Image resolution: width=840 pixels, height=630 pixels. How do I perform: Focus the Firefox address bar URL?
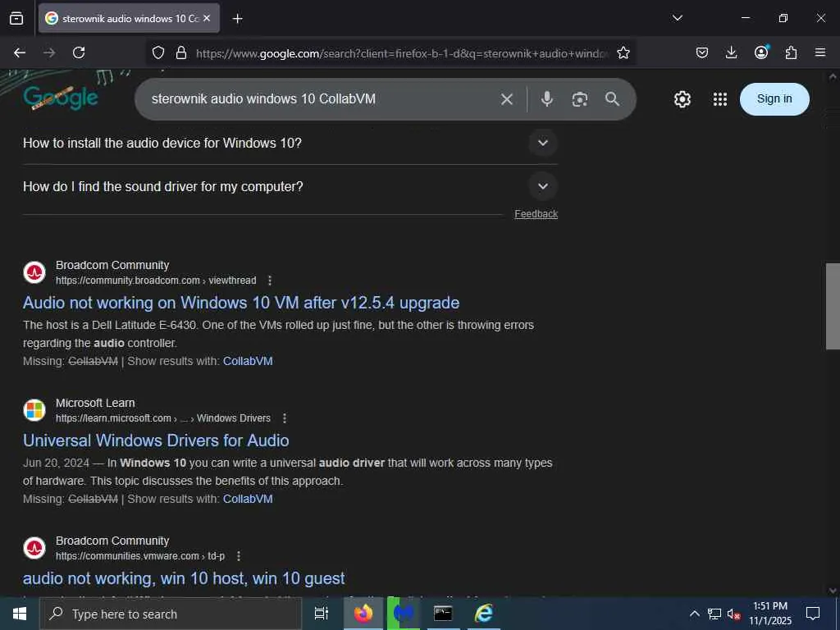[x=402, y=53]
